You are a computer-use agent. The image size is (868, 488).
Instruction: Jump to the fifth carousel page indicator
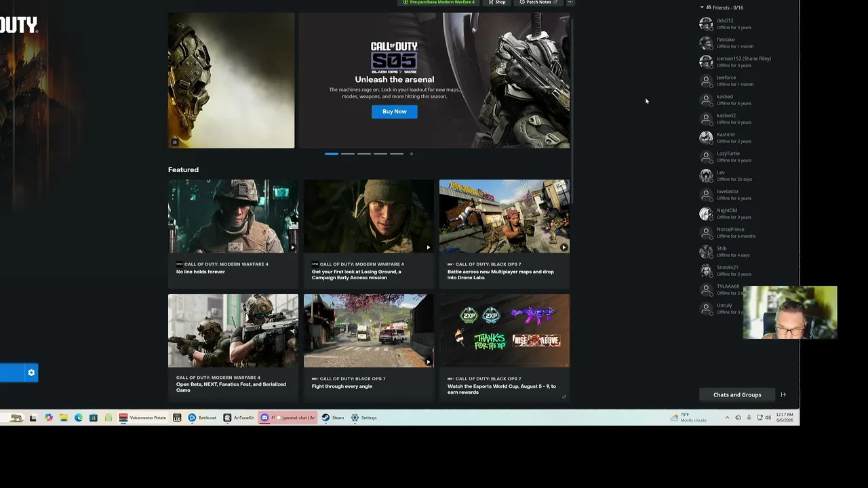(396, 154)
